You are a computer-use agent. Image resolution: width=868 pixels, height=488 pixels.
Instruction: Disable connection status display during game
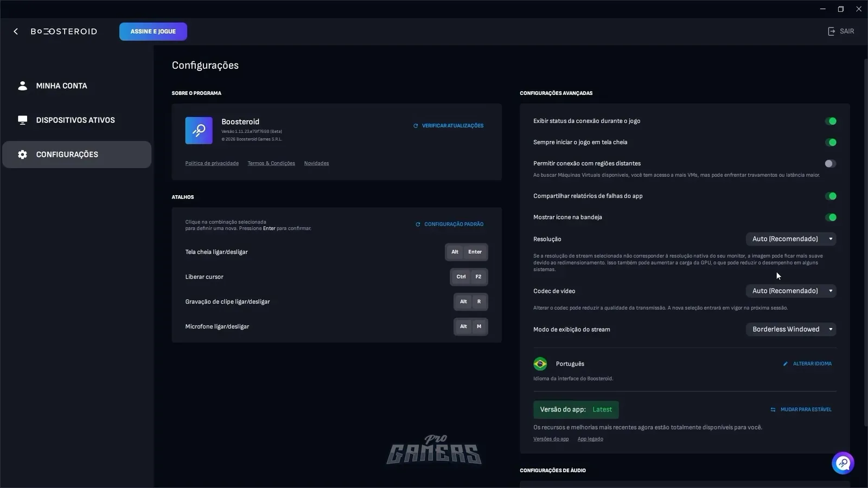tap(831, 121)
